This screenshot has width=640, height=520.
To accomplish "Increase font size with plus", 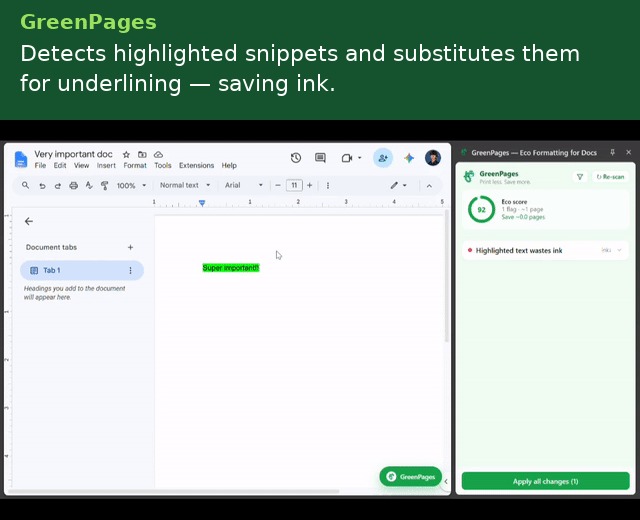I will point(310,185).
